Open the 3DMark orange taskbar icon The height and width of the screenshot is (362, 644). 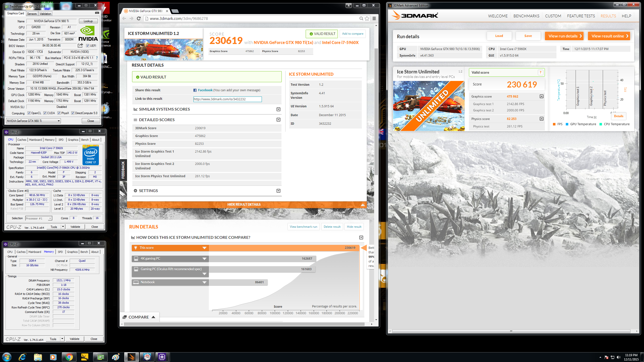pyautogui.click(x=131, y=357)
